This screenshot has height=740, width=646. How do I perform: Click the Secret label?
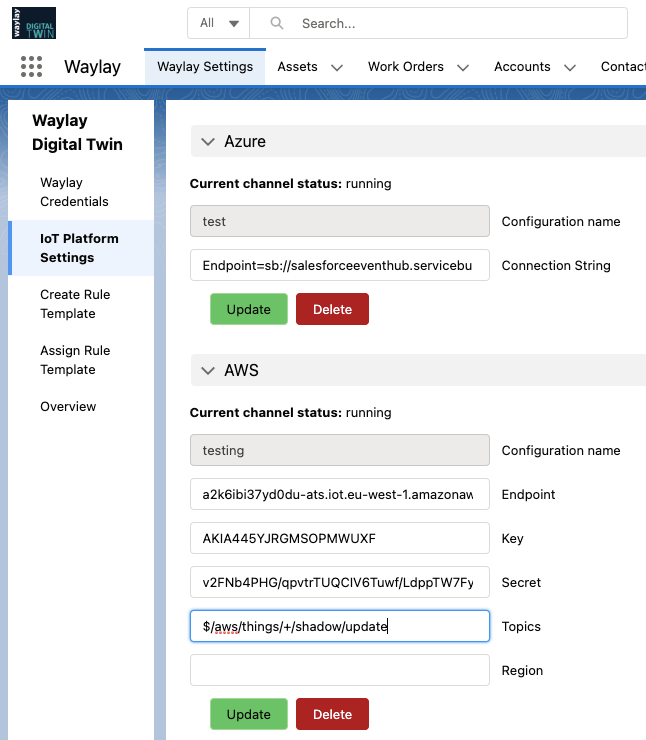(521, 582)
